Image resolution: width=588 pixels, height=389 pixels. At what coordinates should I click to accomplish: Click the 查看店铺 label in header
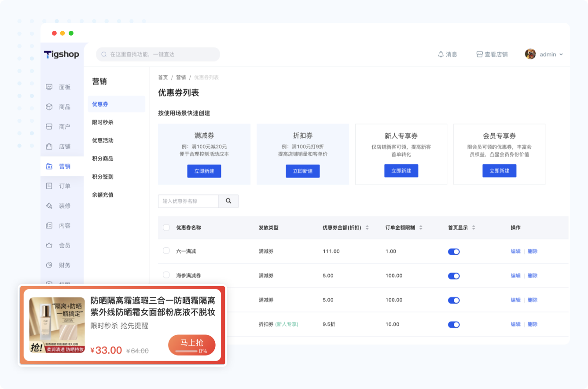point(496,55)
